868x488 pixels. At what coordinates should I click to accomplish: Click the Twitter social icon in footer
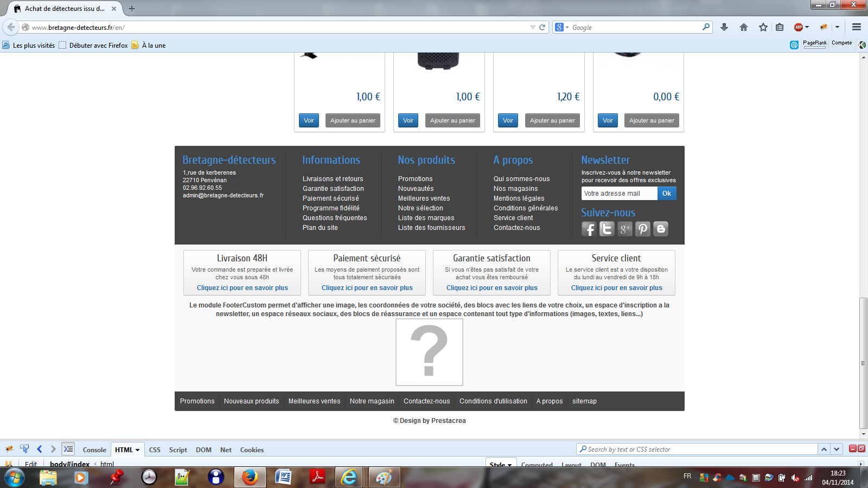click(607, 229)
